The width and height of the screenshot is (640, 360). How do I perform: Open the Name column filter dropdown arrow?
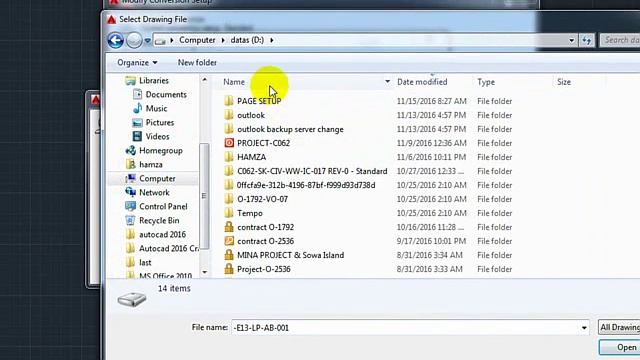pos(387,82)
